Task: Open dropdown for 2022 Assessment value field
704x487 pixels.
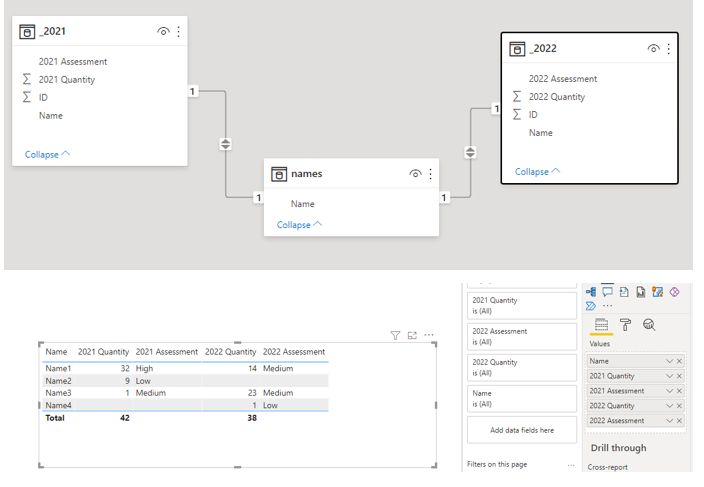Action: click(x=669, y=421)
